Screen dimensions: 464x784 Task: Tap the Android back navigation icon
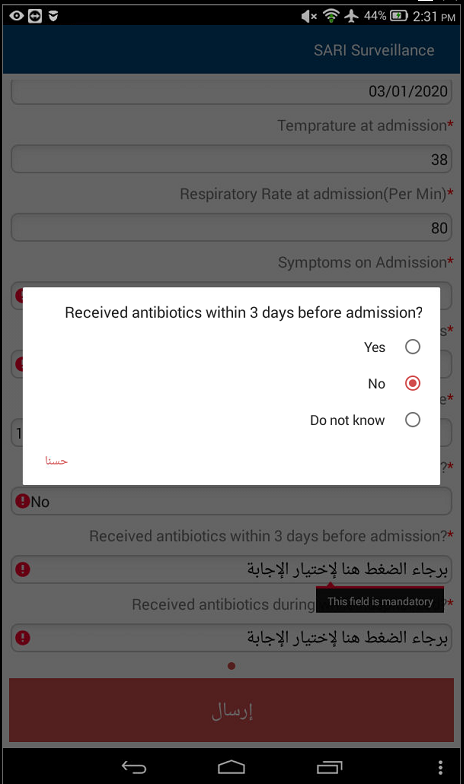[x=134, y=766]
